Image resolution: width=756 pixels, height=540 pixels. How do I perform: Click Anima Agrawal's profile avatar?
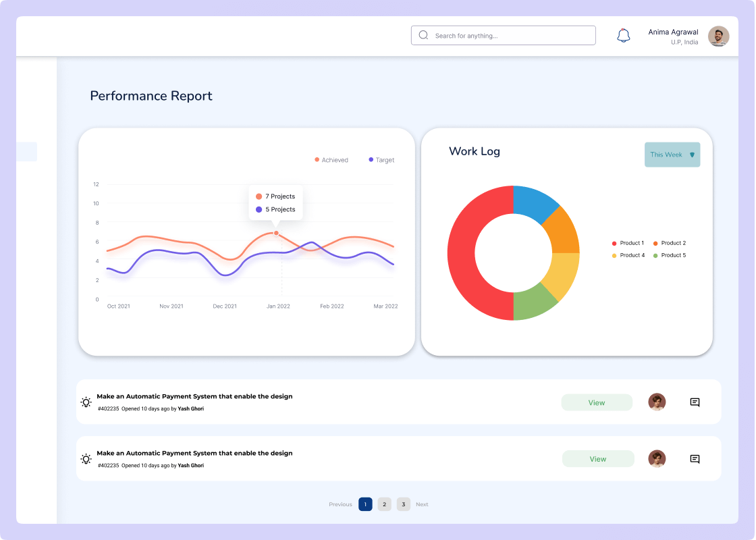[718, 36]
